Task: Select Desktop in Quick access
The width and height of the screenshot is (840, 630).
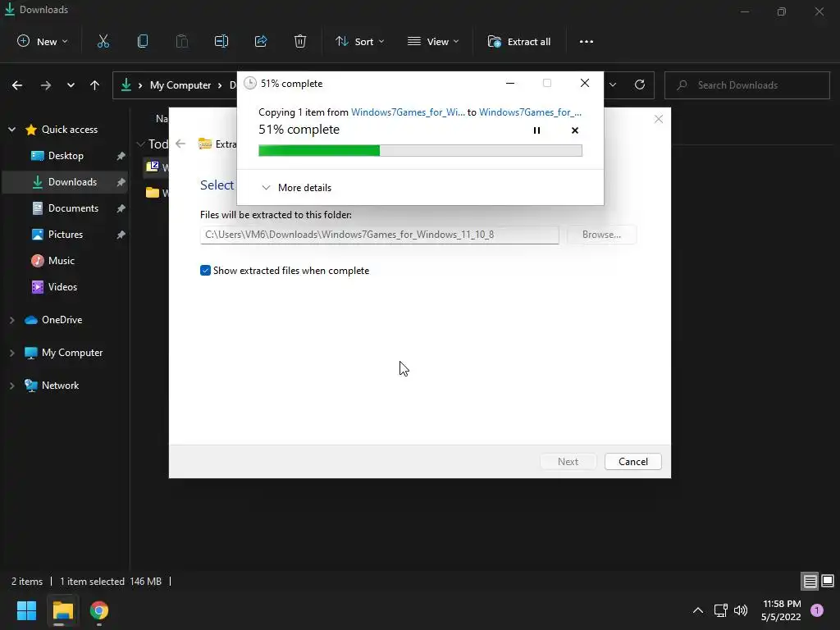Action: [x=66, y=155]
